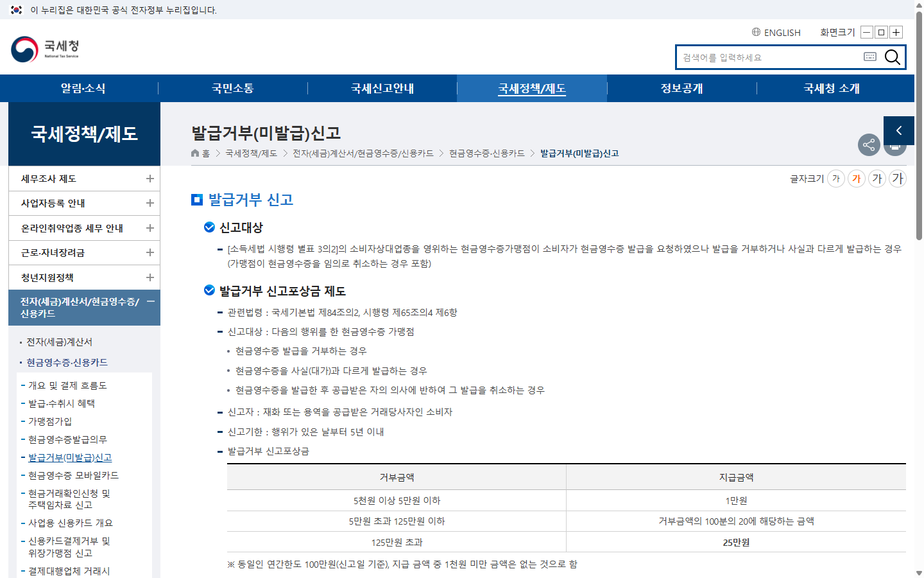The width and height of the screenshot is (924, 578).
Task: Open 알림·소식 main menu
Action: 83,88
